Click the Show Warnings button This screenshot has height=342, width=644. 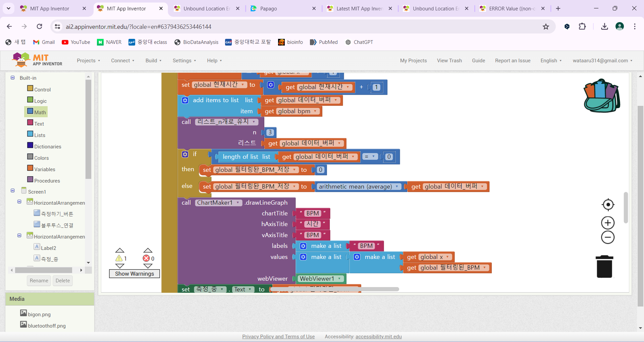135,274
